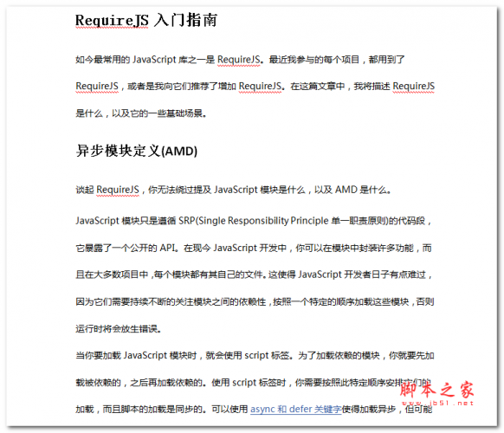Click the title 'RequireJS 入门指南'
Viewport: 504px width, 433px height.
[x=146, y=20]
